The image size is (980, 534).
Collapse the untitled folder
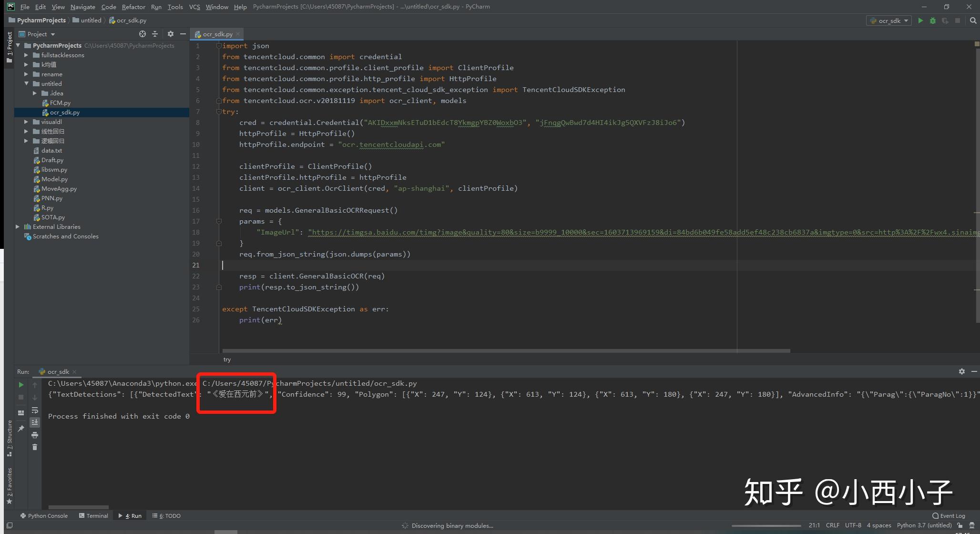coord(26,84)
